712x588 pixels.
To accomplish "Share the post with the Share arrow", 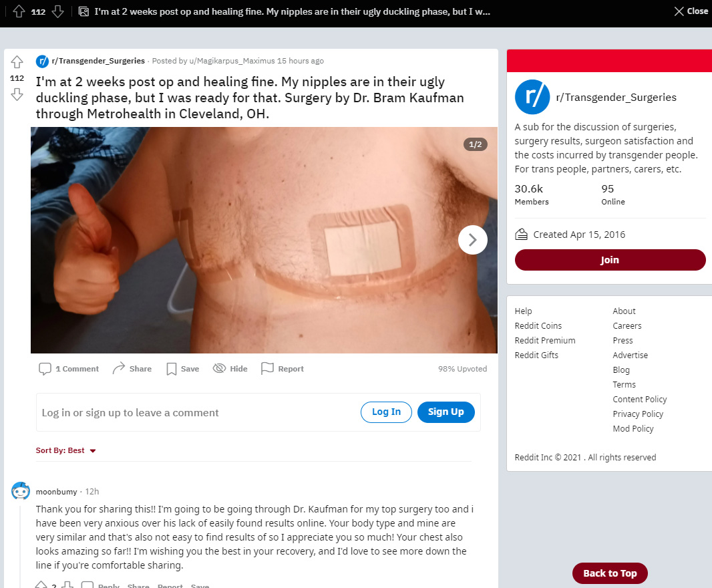I will point(118,369).
